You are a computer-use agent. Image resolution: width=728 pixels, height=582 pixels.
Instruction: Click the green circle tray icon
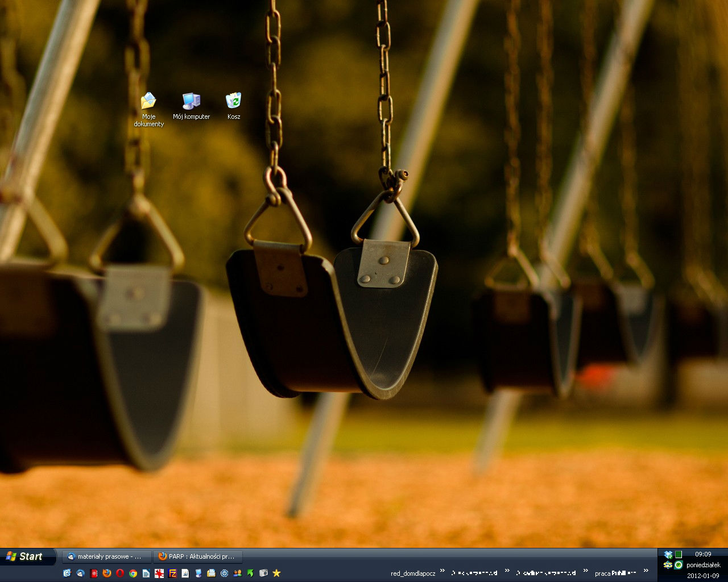tap(678, 565)
